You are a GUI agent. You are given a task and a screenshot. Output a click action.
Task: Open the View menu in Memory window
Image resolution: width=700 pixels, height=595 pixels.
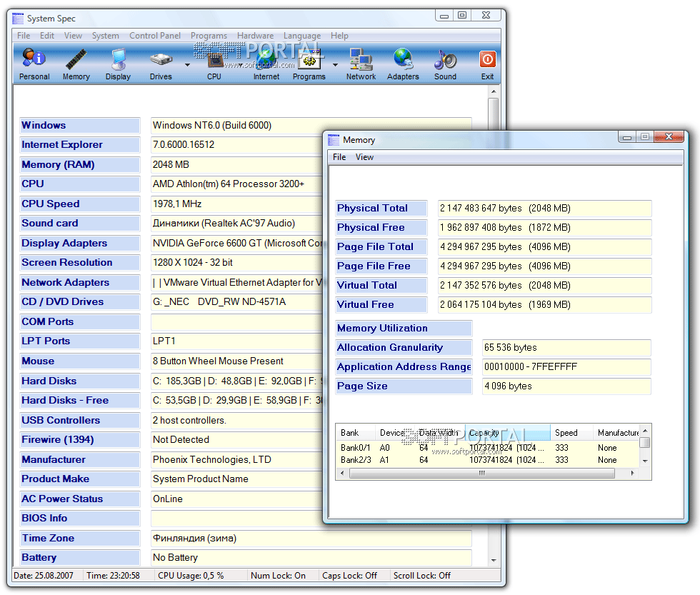click(x=364, y=157)
